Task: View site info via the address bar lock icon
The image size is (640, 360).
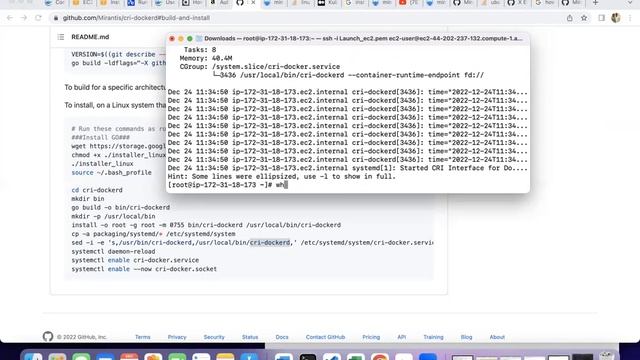Action: pos(56,18)
